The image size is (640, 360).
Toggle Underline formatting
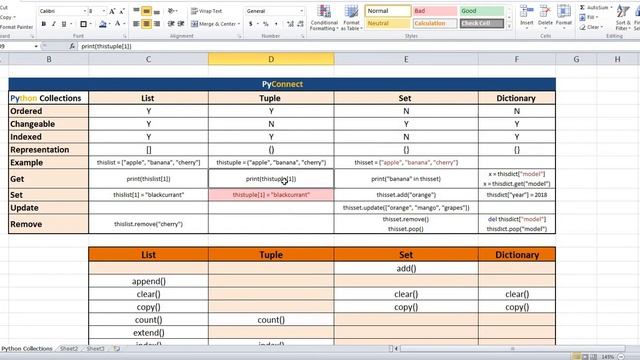(x=64, y=24)
